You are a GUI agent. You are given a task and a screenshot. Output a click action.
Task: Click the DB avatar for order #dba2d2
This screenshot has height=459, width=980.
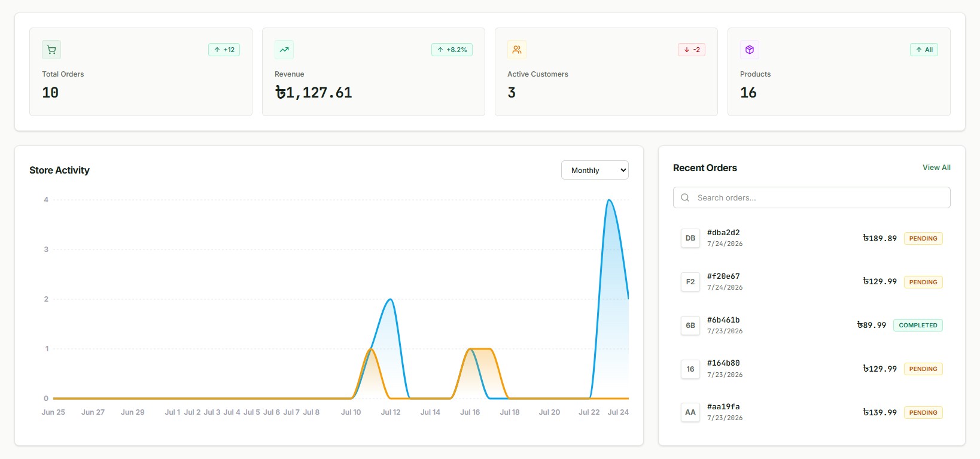pyautogui.click(x=690, y=238)
